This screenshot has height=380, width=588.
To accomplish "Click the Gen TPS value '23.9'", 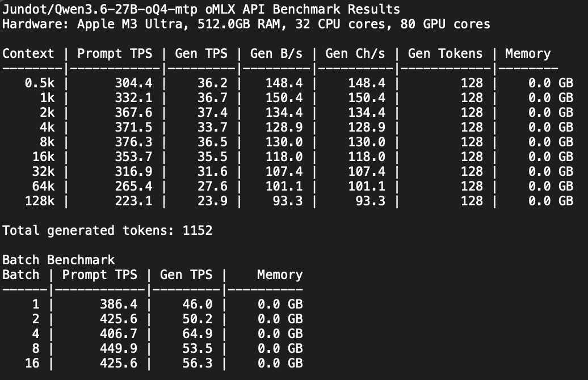I will coord(212,201).
